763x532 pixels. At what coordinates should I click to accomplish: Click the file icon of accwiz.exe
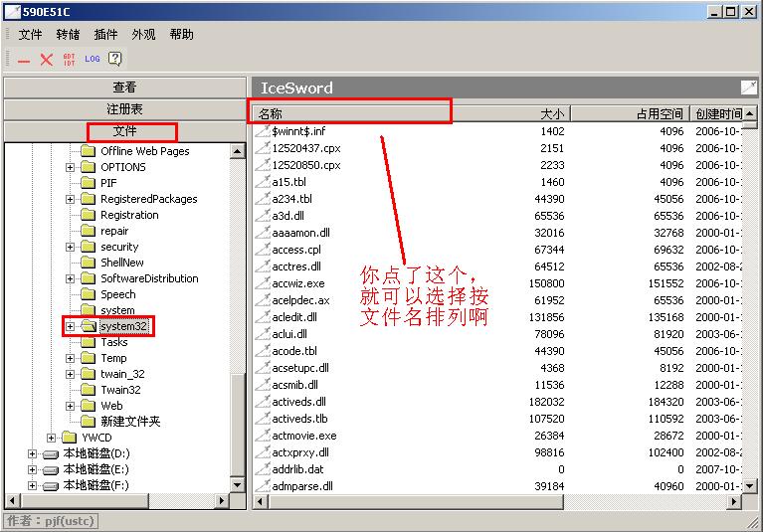[x=263, y=283]
